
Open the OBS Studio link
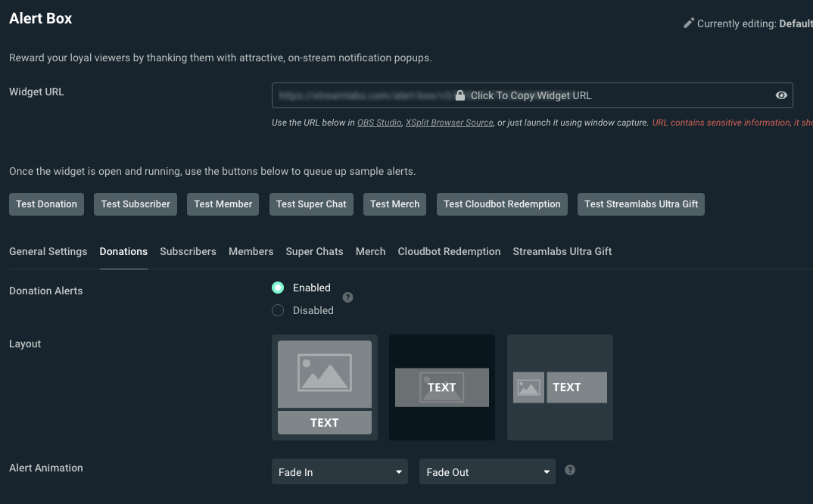(x=378, y=122)
